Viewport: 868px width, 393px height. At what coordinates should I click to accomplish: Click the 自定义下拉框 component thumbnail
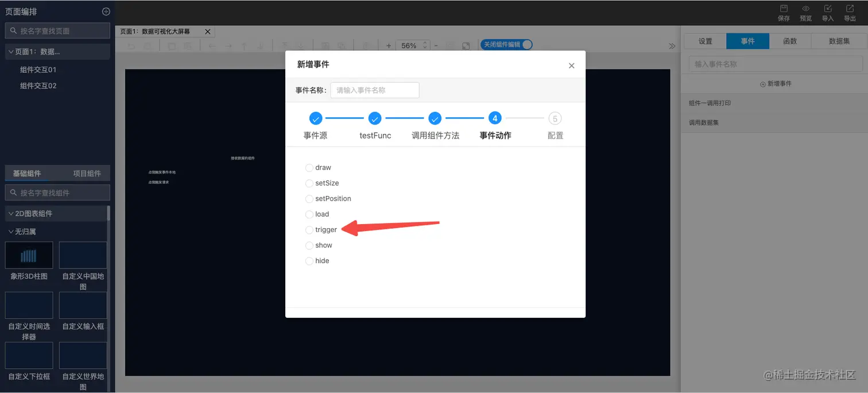tap(29, 356)
